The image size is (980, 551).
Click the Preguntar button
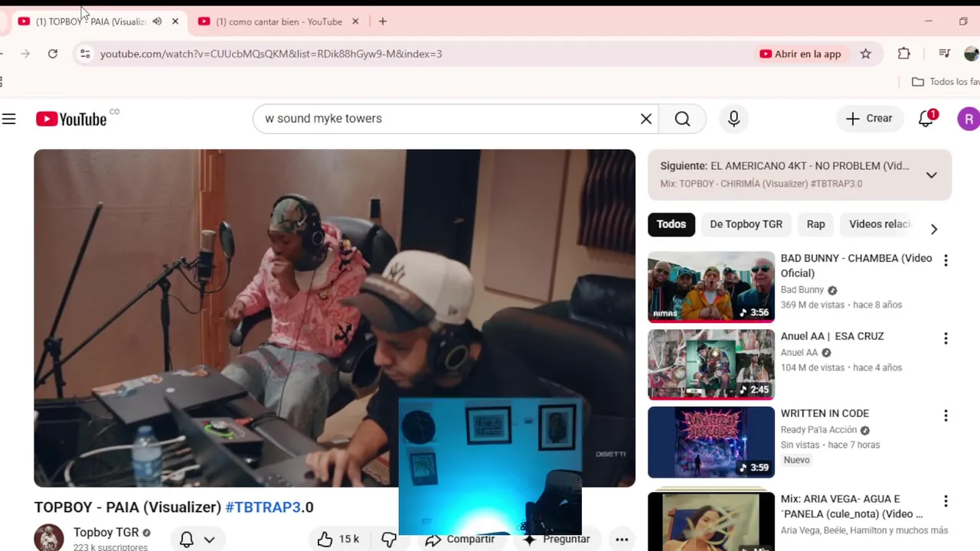pyautogui.click(x=557, y=540)
